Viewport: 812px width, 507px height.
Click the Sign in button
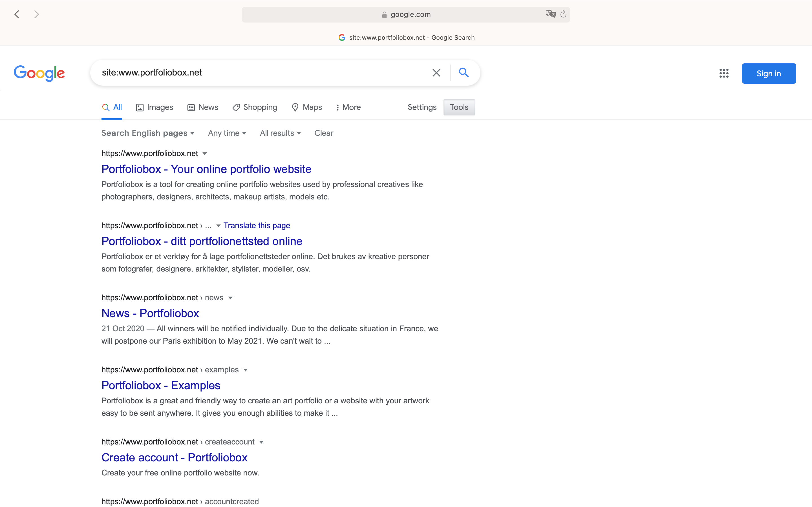click(x=768, y=73)
